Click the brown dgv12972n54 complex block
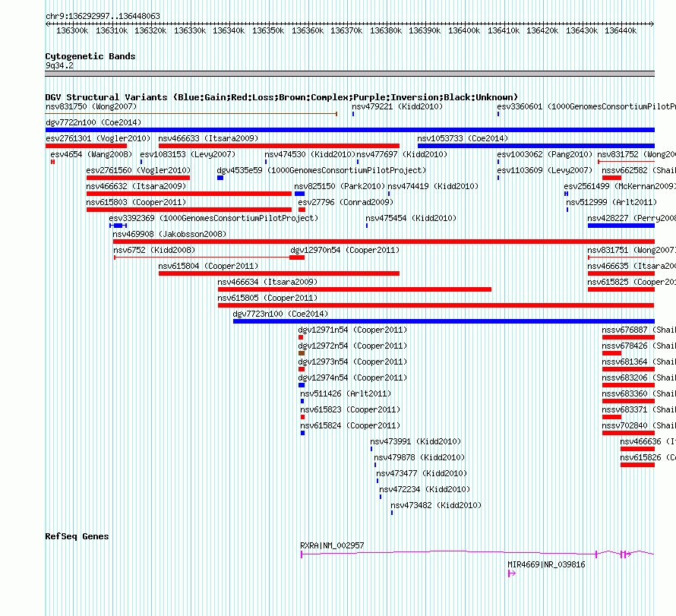 click(x=302, y=353)
